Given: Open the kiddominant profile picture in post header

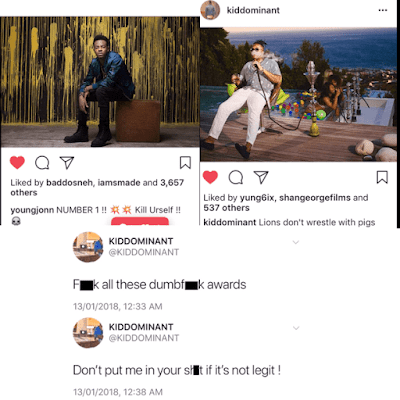Looking at the screenshot, I should pyautogui.click(x=210, y=10).
